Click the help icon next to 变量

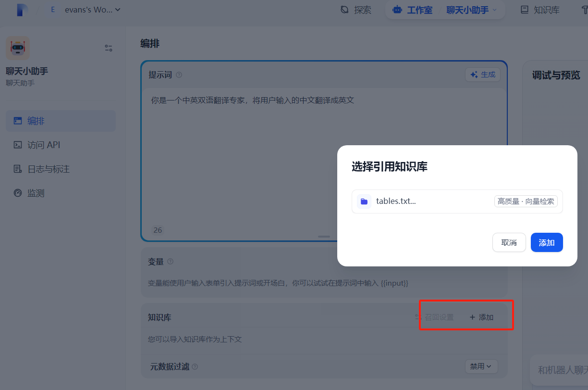pyautogui.click(x=170, y=262)
